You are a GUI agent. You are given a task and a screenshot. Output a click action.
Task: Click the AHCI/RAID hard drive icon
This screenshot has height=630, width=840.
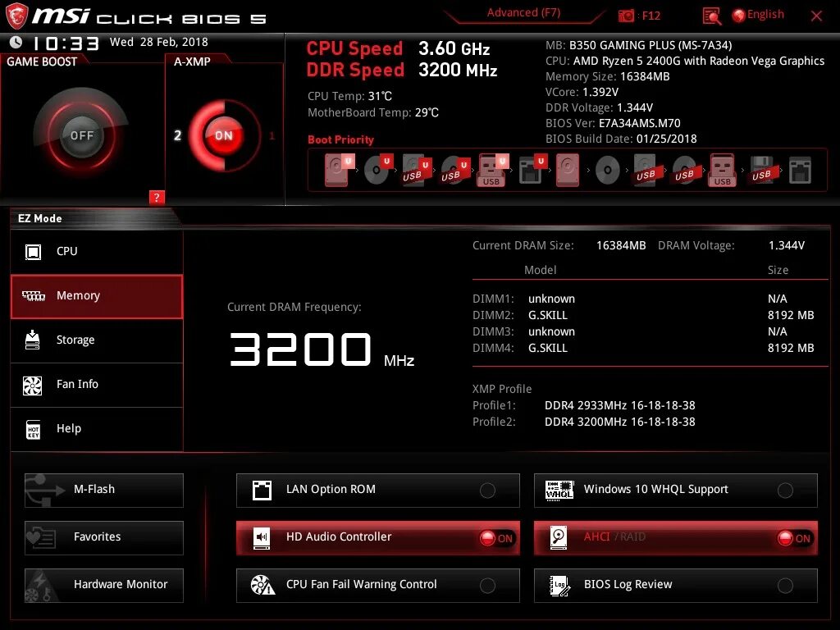(559, 537)
